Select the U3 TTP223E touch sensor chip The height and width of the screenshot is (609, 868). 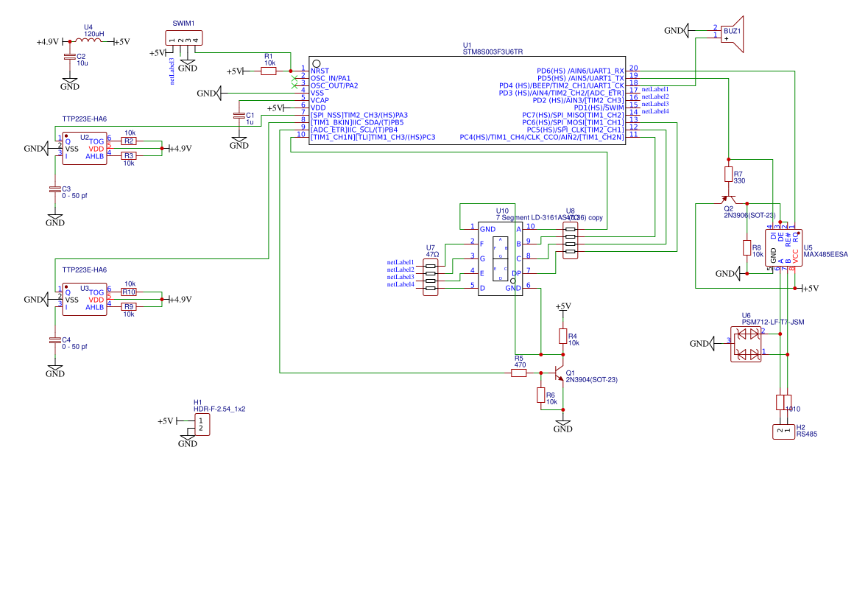tap(85, 300)
